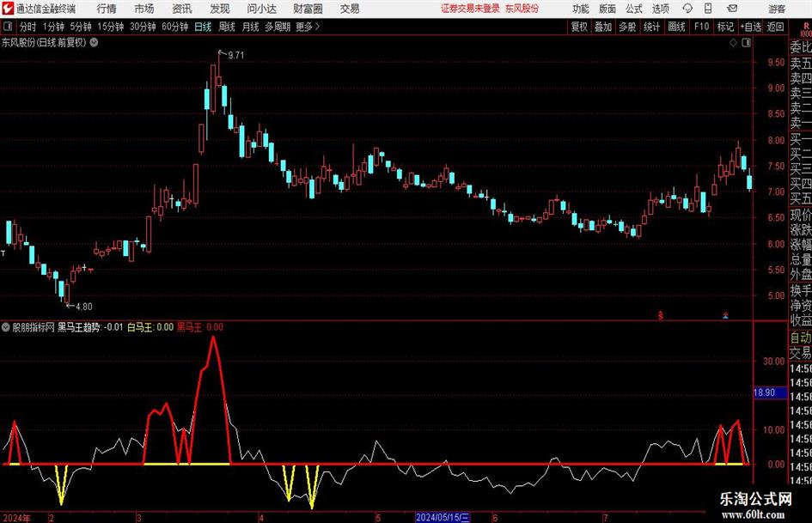Switch to 5分钟 chart period
Viewport: 812px width, 523px height.
(x=81, y=27)
